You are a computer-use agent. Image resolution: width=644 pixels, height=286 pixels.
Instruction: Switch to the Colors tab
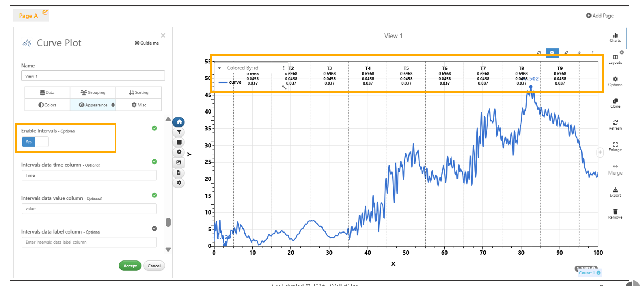(47, 105)
